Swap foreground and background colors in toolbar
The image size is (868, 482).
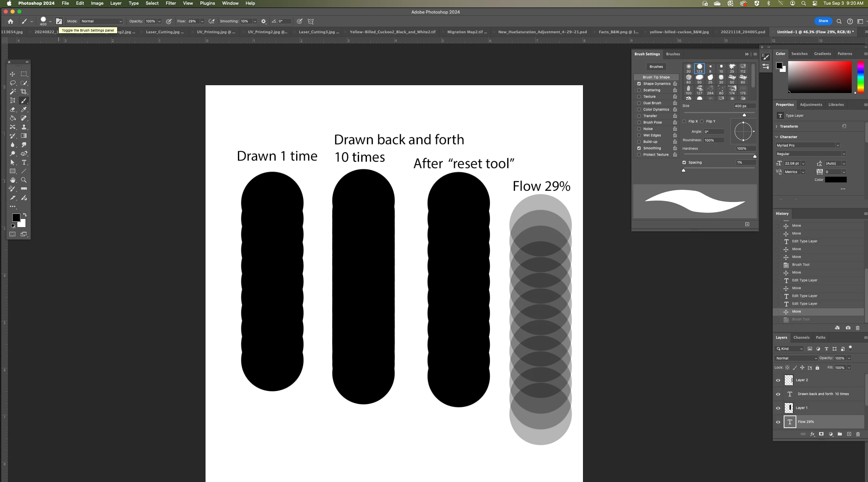pos(25,215)
